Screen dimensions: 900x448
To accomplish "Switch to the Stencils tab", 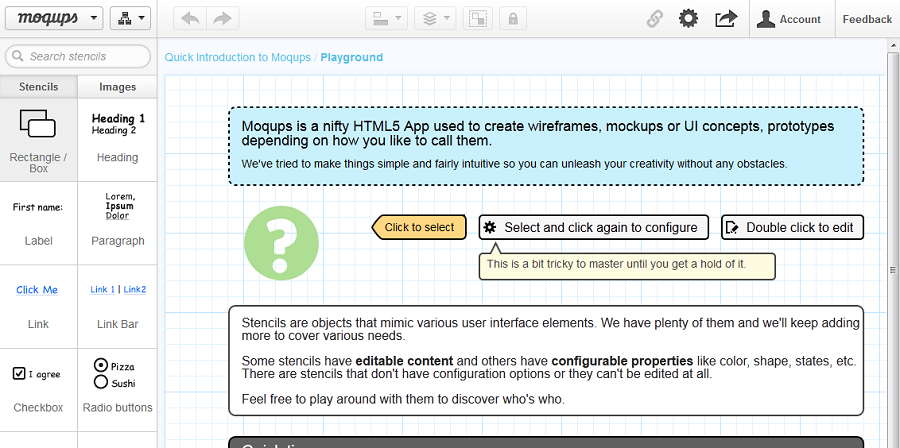I will click(x=38, y=87).
